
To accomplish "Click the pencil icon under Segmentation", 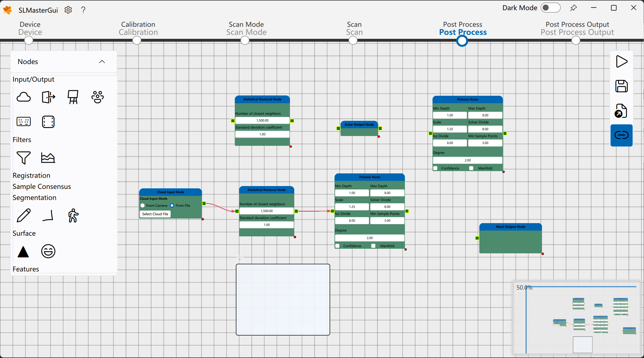I will click(24, 215).
